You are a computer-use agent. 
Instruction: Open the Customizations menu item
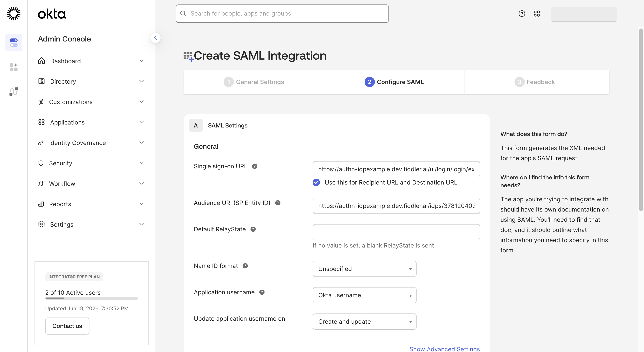pyautogui.click(x=91, y=102)
